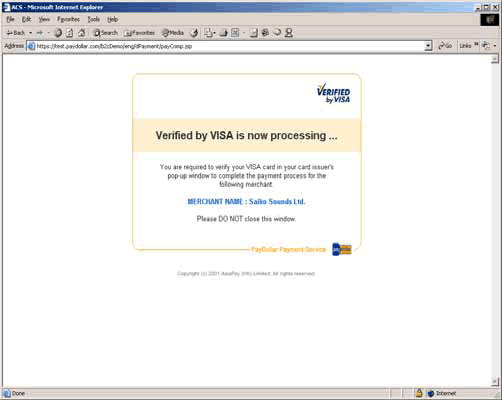The height and width of the screenshot is (400, 502).
Task: Click the Mail toolbar icon
Action: click(x=209, y=33)
